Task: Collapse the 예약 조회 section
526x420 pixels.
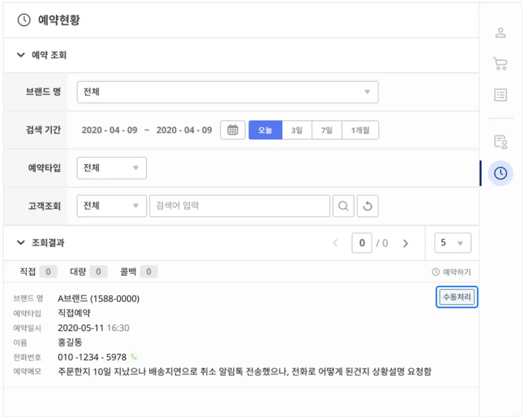Action: click(x=21, y=55)
